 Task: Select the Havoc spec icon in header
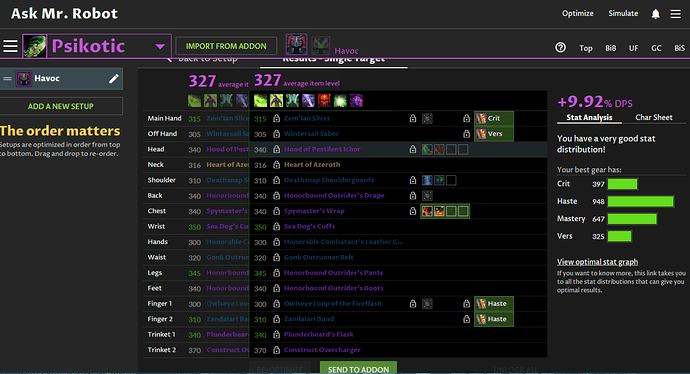click(296, 44)
